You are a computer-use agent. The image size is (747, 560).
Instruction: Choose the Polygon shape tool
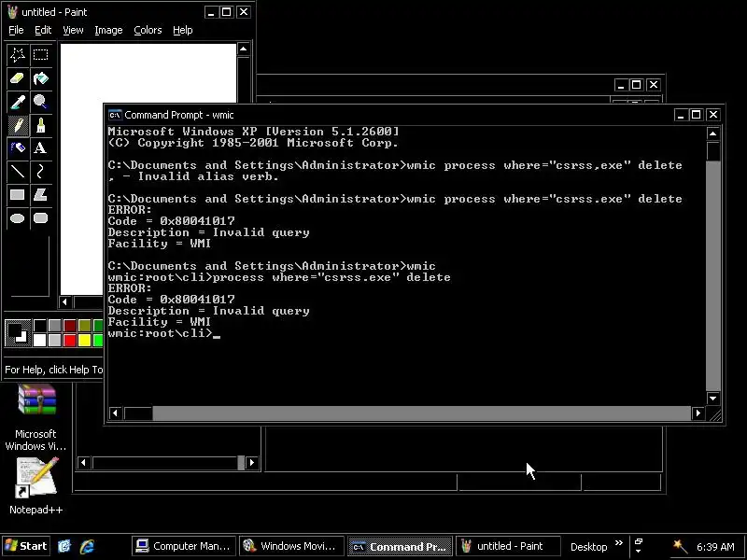tap(40, 195)
